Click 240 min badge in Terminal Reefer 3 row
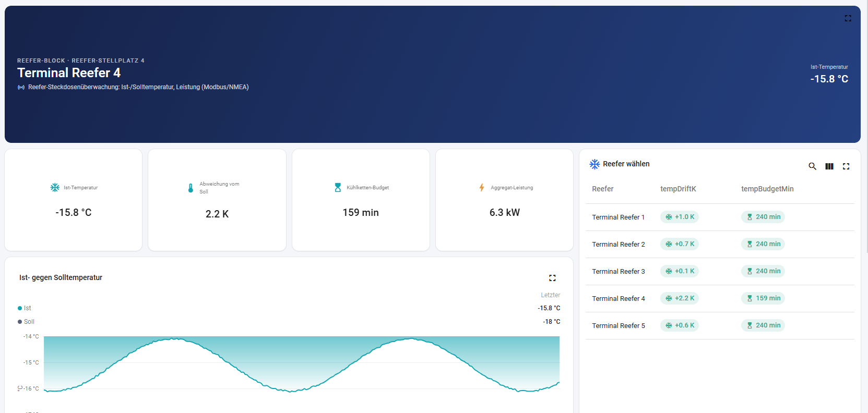 coord(763,271)
